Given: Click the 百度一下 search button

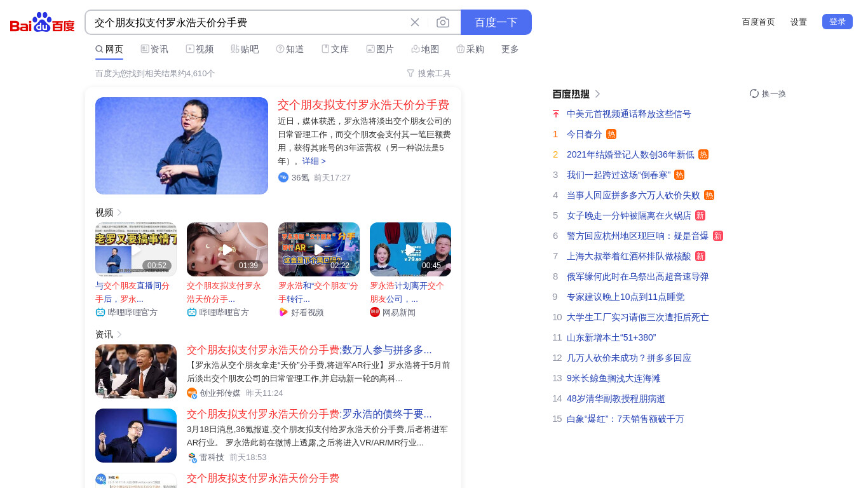Looking at the screenshot, I should pos(496,22).
